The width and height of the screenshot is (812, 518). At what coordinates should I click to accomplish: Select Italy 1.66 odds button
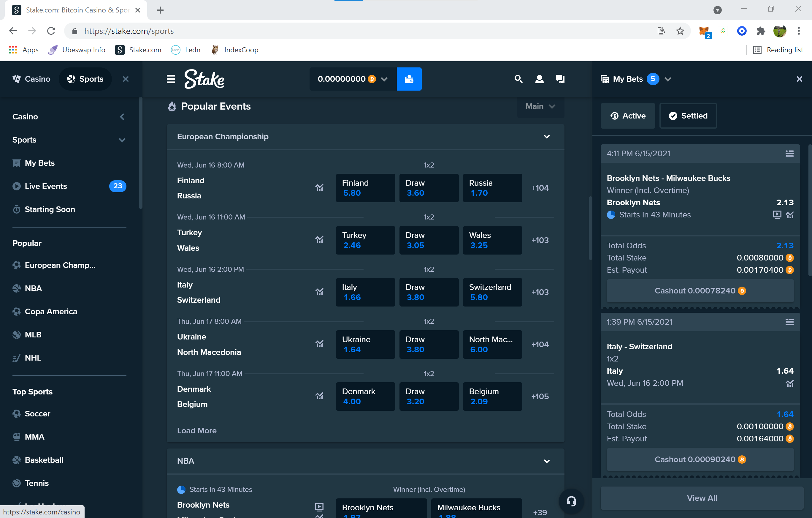point(365,292)
